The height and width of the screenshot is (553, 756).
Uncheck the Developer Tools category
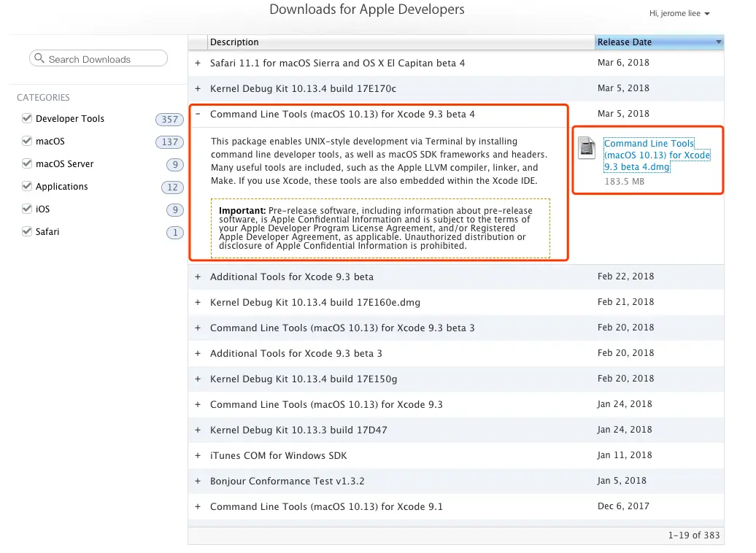click(x=27, y=118)
